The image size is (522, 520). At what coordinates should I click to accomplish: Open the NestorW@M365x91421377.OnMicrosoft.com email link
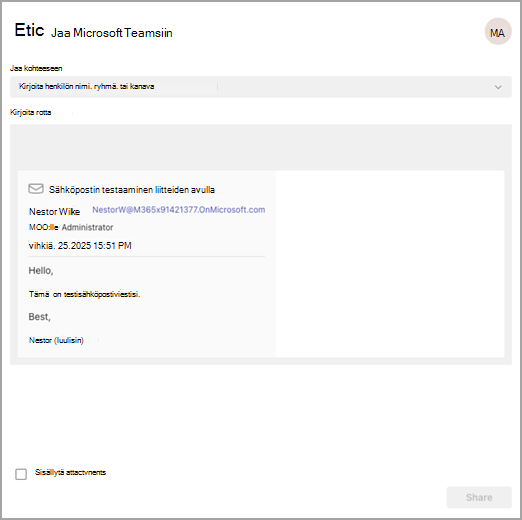click(x=179, y=210)
